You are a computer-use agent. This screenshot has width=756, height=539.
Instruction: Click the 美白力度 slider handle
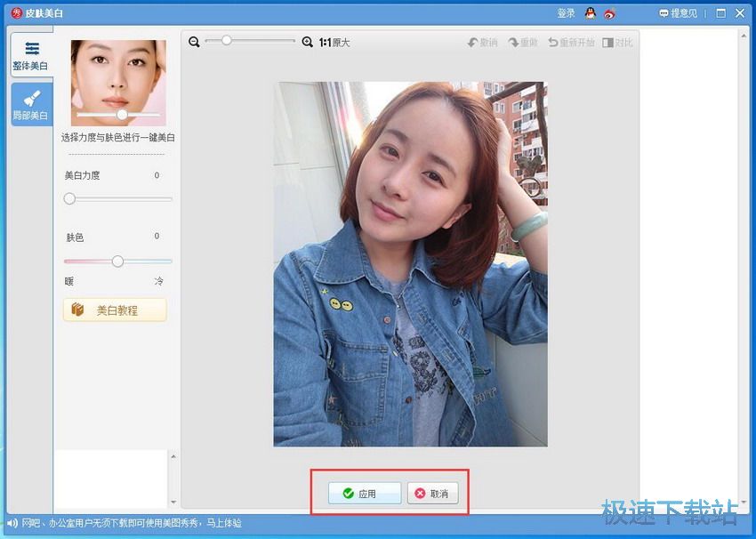(69, 198)
